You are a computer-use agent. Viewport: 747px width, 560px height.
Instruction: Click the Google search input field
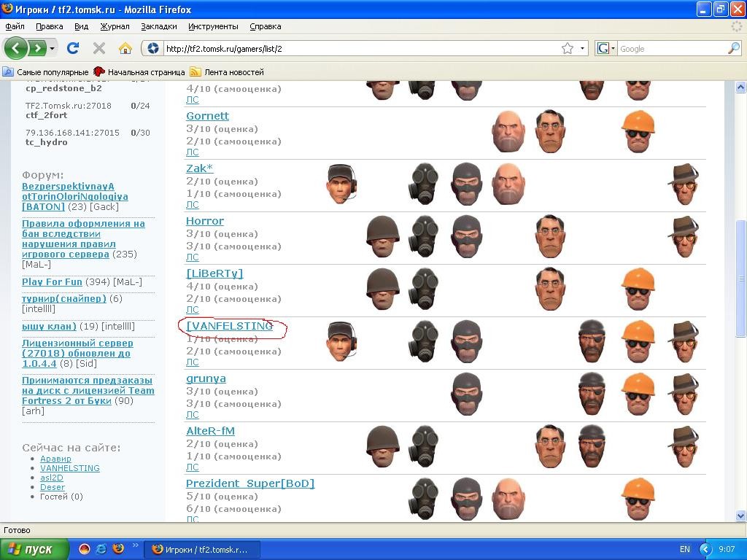click(x=672, y=49)
